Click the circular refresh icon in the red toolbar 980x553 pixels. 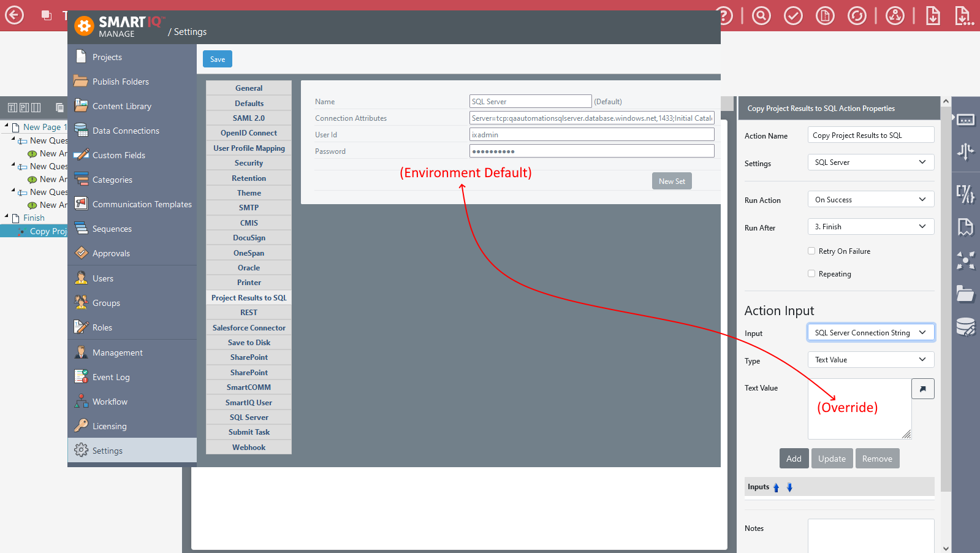coord(857,15)
